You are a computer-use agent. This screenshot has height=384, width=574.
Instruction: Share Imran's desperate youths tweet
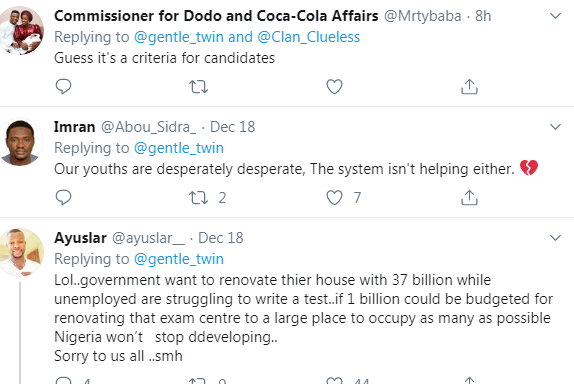pos(469,198)
